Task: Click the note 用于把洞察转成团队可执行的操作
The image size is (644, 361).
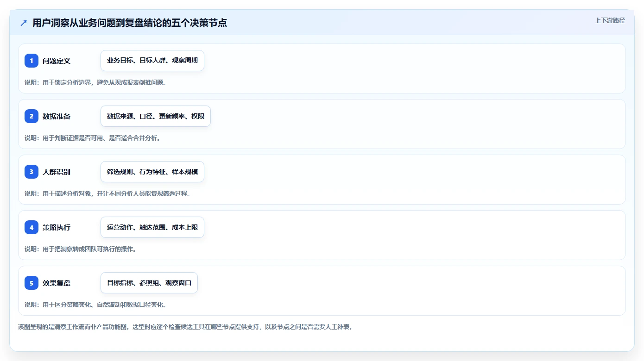Action: [80, 249]
